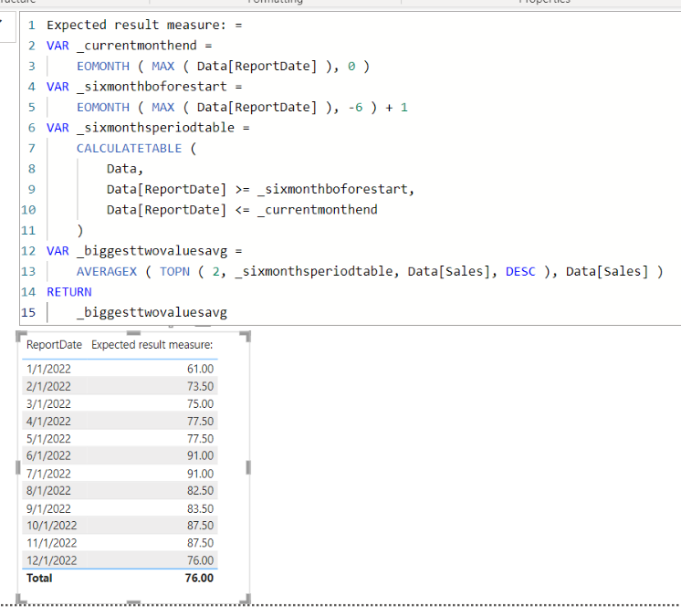Grab the table visual's top-middle resize handle
This screenshot has height=616, width=681.
point(133,333)
